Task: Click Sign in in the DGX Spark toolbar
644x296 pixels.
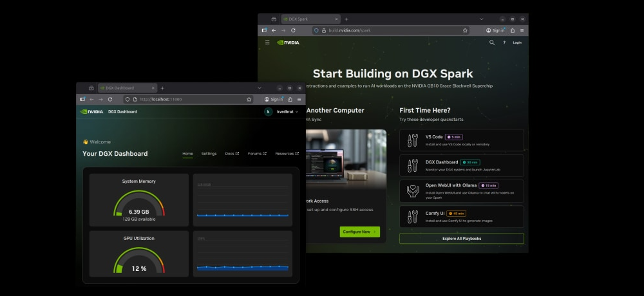Action: click(x=495, y=30)
